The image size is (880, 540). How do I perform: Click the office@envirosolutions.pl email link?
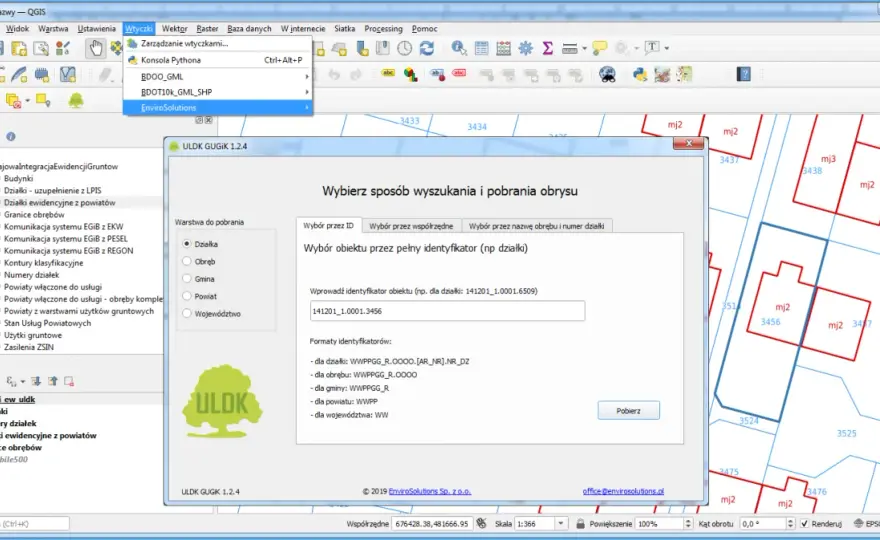pos(623,491)
